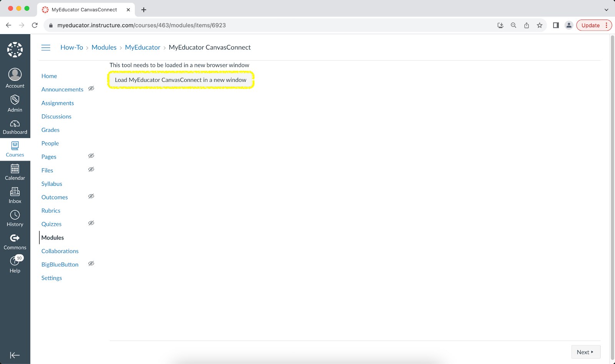Open Assignments in course navigation
615x364 pixels.
pos(58,103)
